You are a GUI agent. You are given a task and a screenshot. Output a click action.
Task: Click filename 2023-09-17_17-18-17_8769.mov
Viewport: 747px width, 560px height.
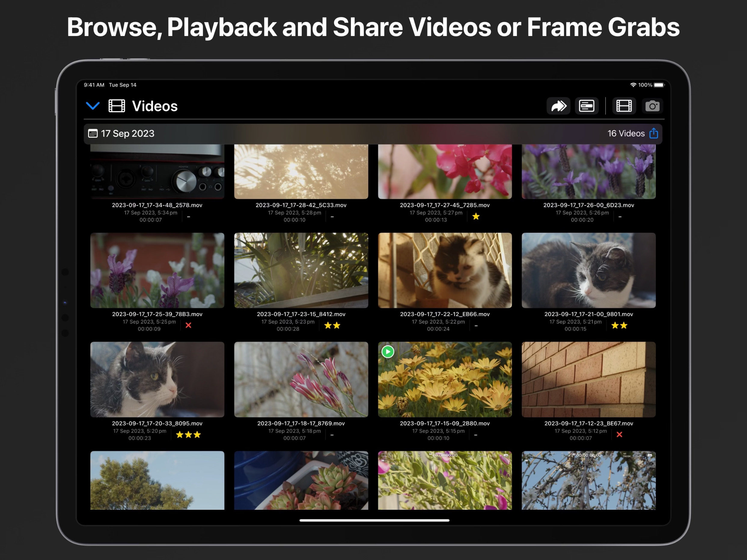(301, 423)
